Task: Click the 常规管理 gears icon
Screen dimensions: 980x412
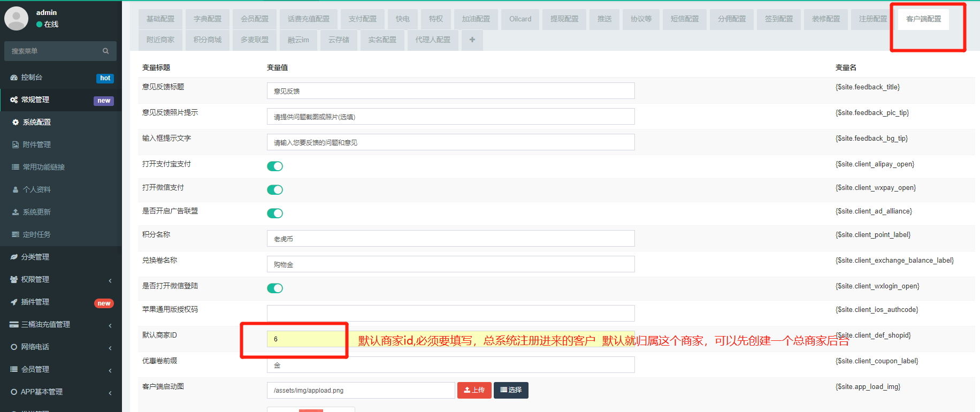Action: point(14,100)
